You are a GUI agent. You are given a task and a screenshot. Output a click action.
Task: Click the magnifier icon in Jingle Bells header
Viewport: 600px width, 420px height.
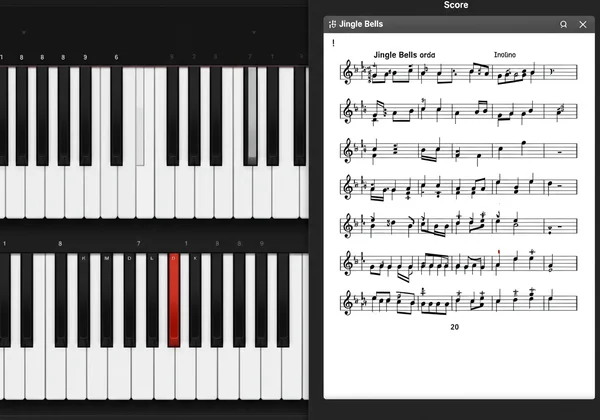pos(563,24)
